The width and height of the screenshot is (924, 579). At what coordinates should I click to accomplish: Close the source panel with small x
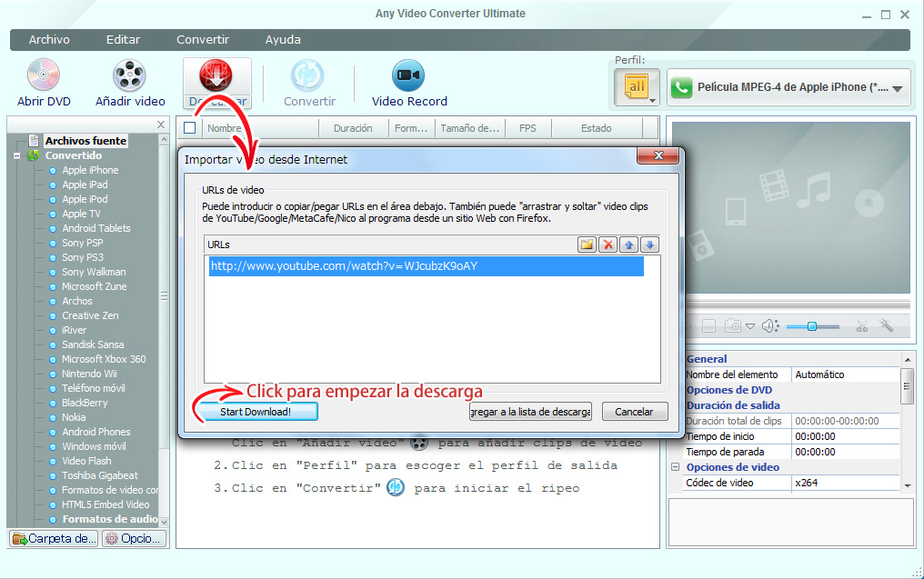(x=161, y=125)
